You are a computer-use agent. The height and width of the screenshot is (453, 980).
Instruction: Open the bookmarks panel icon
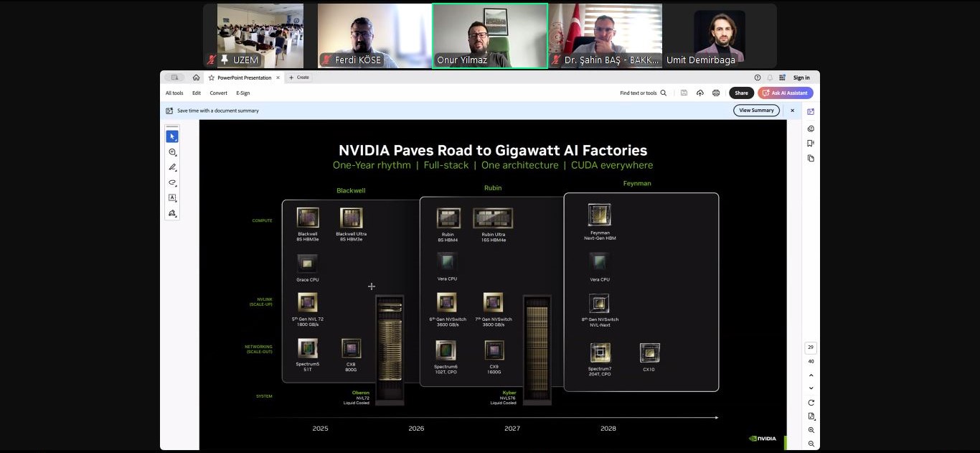click(x=811, y=144)
